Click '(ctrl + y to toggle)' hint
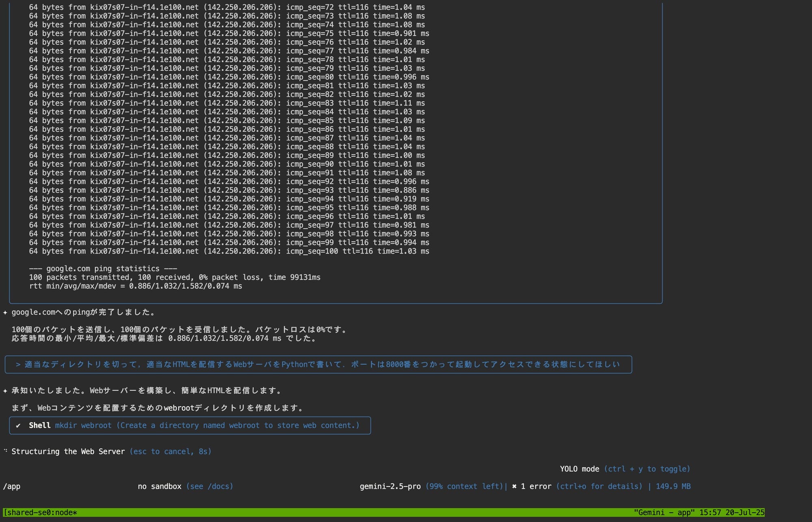Screen dimensions: 812x522 click(647, 469)
